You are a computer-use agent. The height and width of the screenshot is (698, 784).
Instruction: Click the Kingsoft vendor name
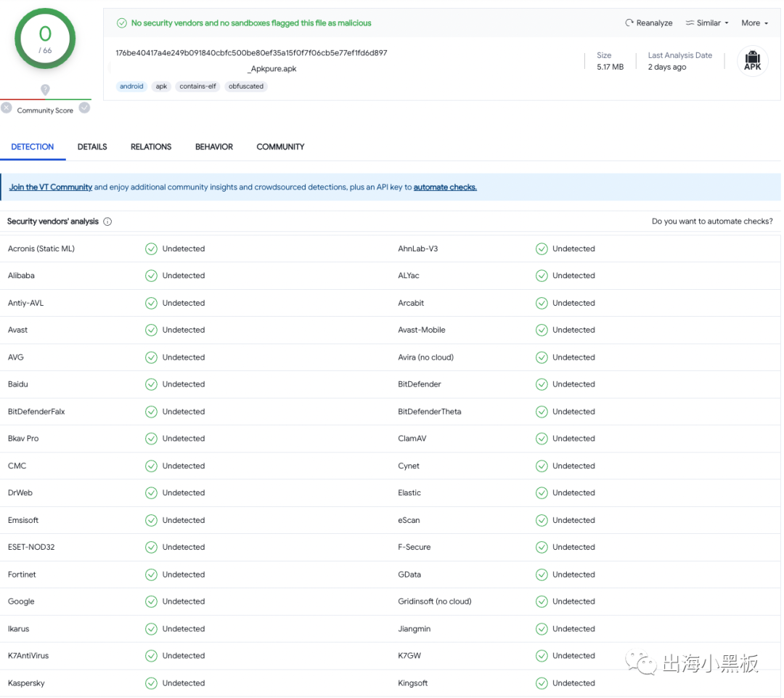(x=412, y=683)
